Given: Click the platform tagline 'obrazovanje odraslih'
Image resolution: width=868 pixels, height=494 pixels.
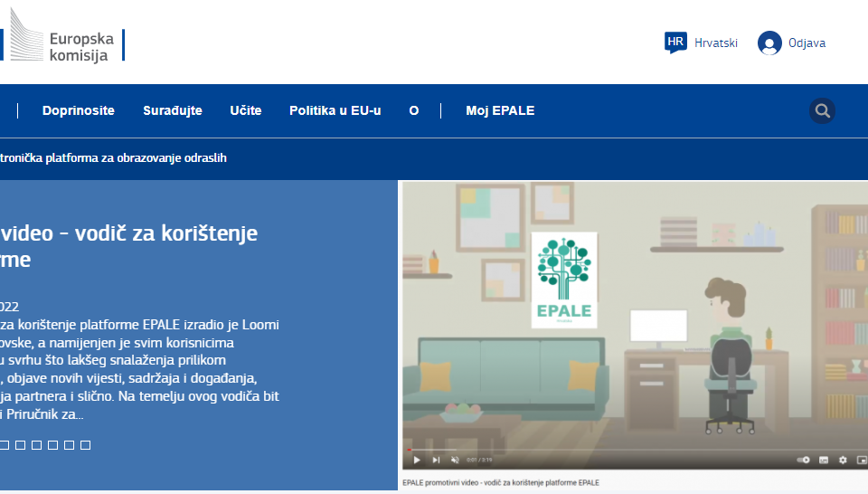Looking at the screenshot, I should 173,158.
